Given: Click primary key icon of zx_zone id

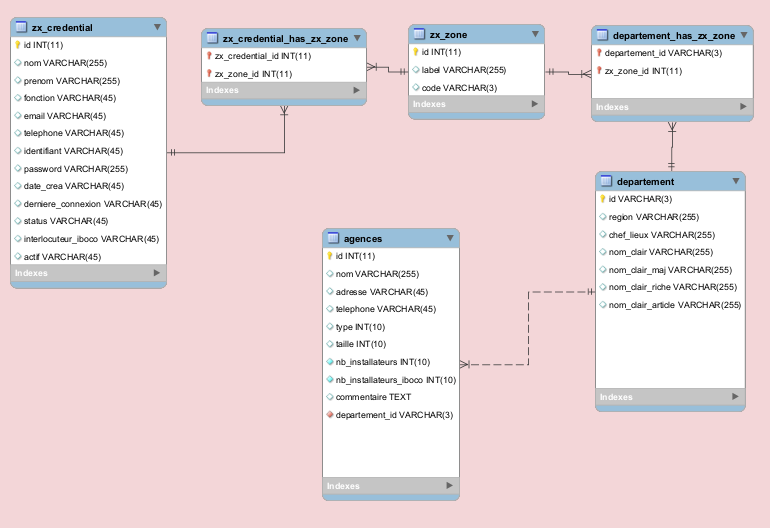Looking at the screenshot, I should pos(415,52).
